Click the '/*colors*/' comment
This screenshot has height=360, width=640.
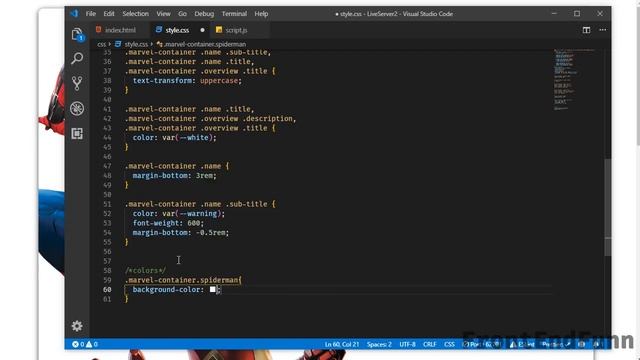145,270
